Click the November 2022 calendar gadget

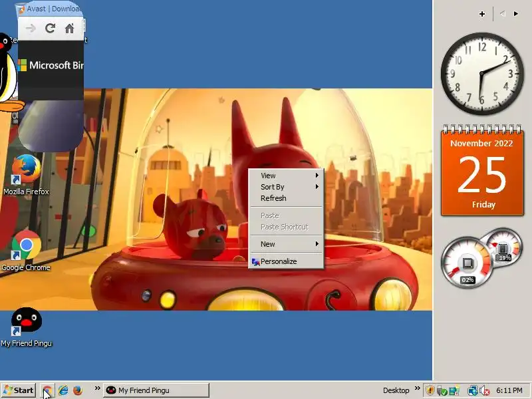pos(482,171)
